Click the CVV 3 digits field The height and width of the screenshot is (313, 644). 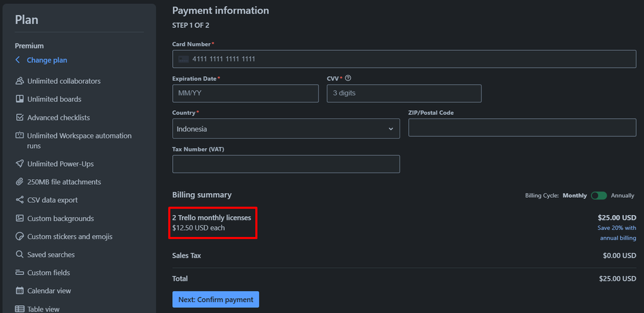click(404, 93)
